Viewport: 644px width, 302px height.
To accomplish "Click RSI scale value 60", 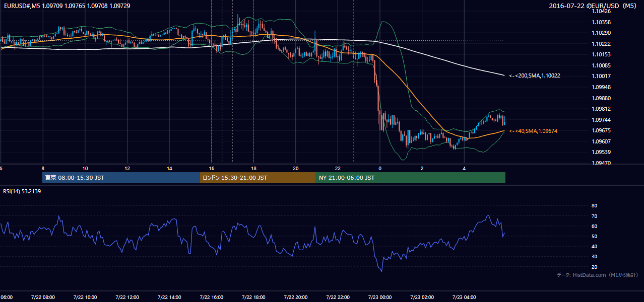I will coord(594,226).
